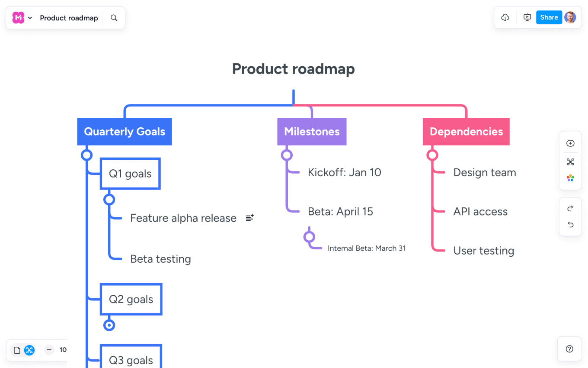Click the undo arrow icon

[x=570, y=224]
